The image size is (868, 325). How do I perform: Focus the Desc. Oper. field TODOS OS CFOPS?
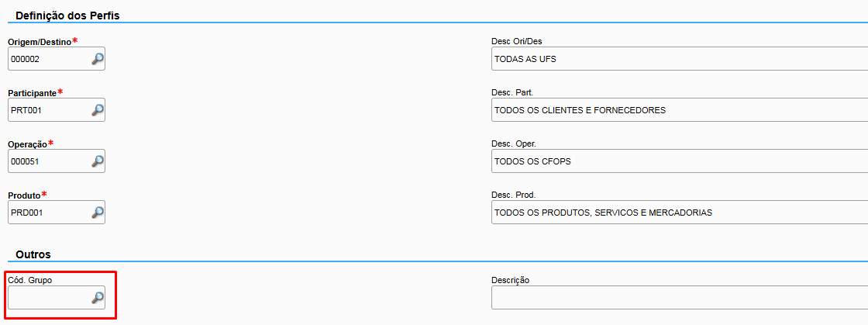tap(679, 161)
